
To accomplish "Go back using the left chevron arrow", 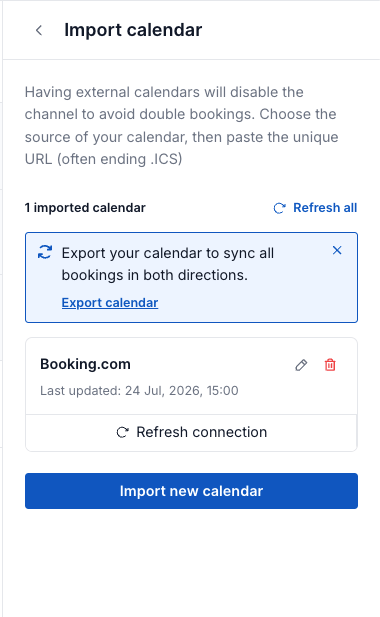I will coord(39,30).
